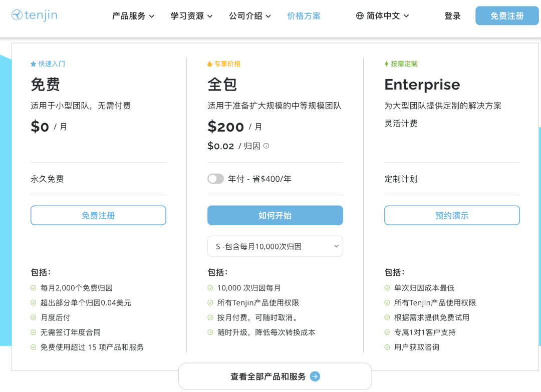
Task: Click the Tenjin logo
Action: pos(34,15)
